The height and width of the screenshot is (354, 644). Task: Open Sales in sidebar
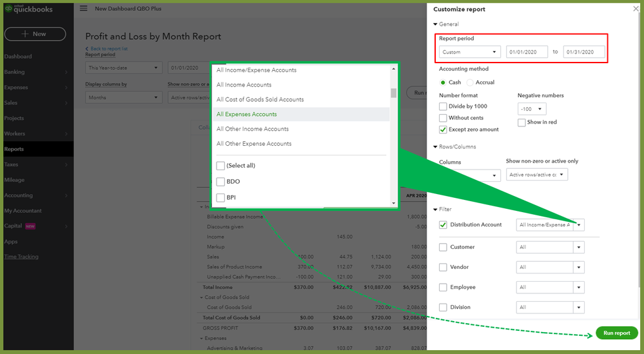pos(11,103)
